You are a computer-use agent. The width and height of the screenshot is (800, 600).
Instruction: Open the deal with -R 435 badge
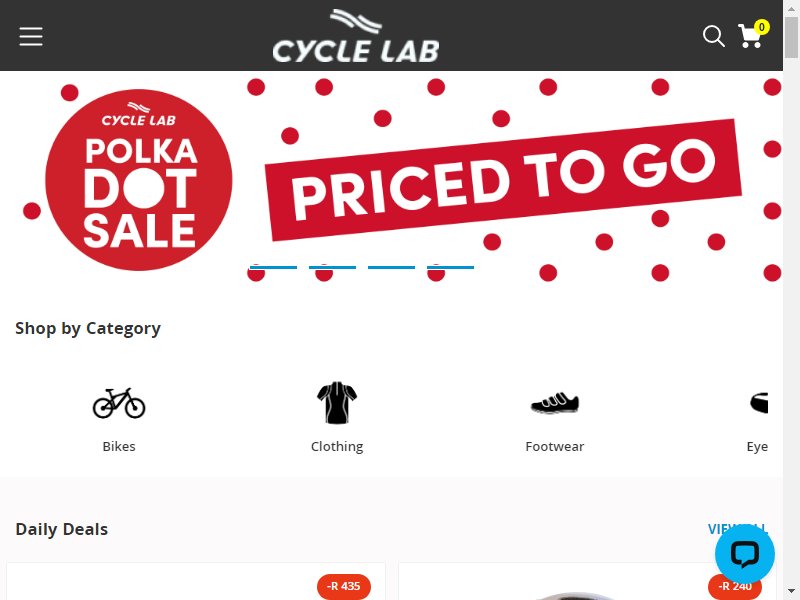click(196, 582)
